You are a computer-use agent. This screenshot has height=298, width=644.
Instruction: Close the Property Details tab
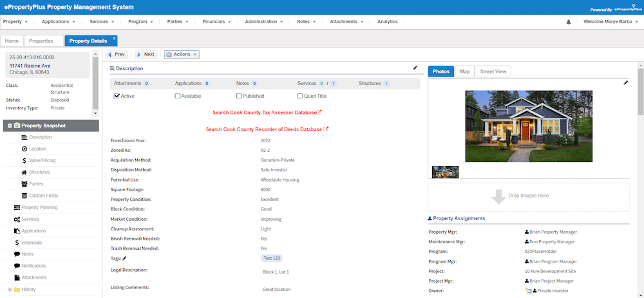pyautogui.click(x=114, y=38)
